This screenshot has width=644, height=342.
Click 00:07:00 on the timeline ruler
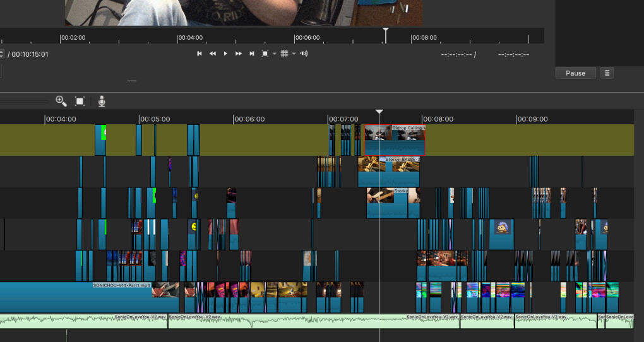click(x=343, y=119)
